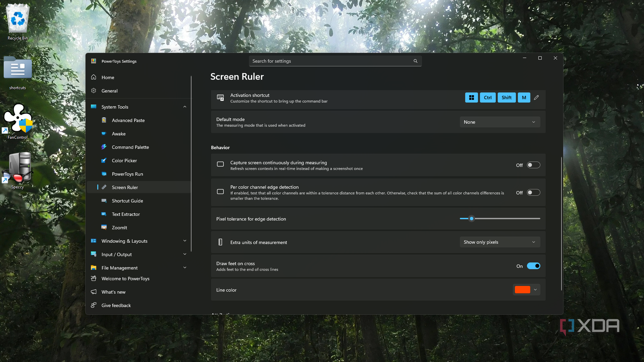Expand Input / Output chevron

click(185, 254)
